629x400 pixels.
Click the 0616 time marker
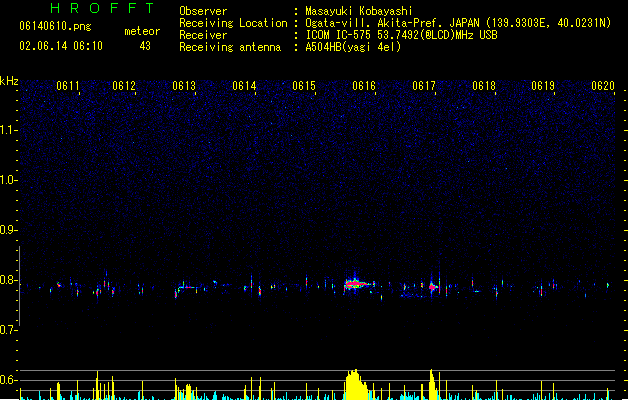pyautogui.click(x=364, y=86)
